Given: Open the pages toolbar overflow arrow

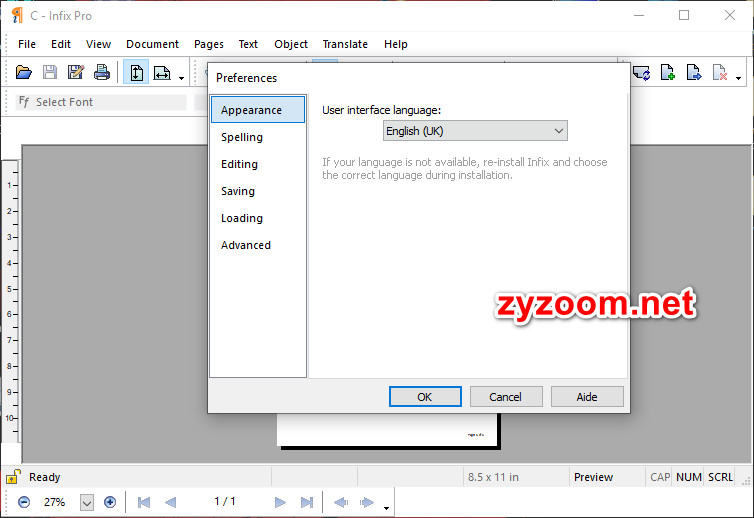Looking at the screenshot, I should click(x=738, y=78).
